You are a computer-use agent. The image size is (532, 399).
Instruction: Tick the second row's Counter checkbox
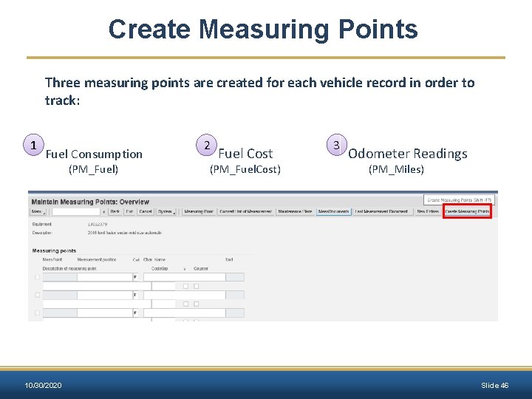(x=196, y=304)
